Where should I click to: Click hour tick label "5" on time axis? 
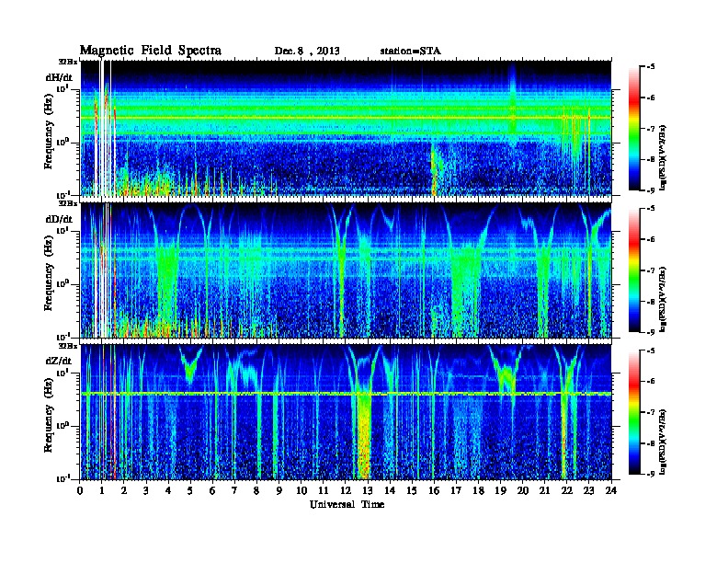[191, 490]
